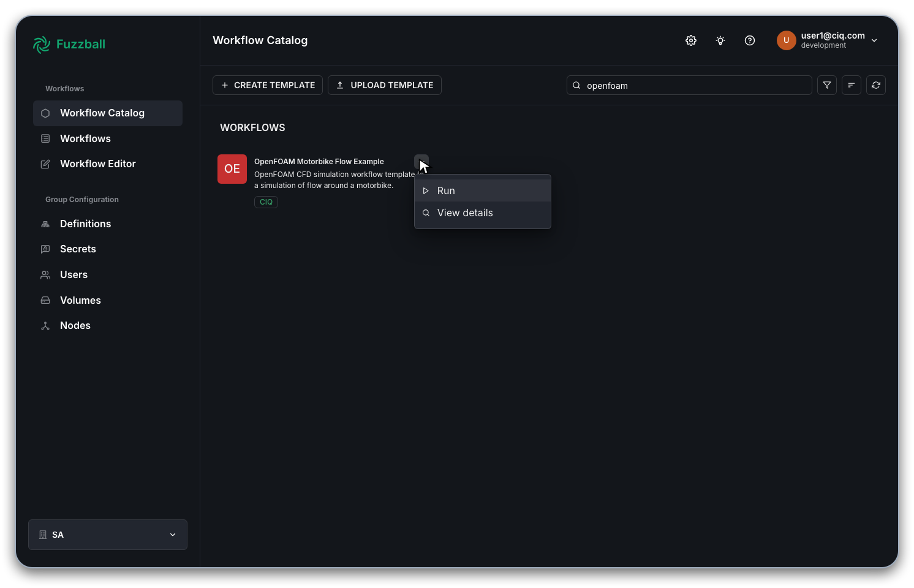Click the Group Configuration sidebar label
Viewport: 914px width, 588px height.
click(82, 200)
